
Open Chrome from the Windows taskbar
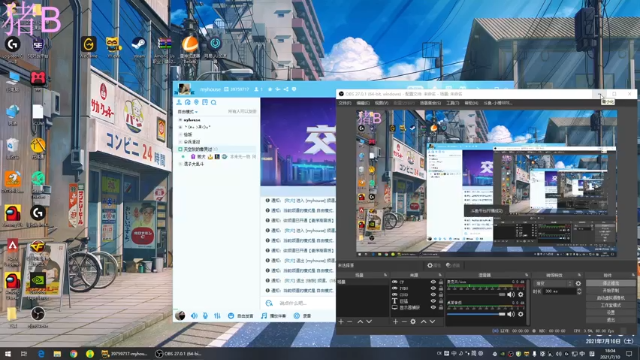(73, 353)
